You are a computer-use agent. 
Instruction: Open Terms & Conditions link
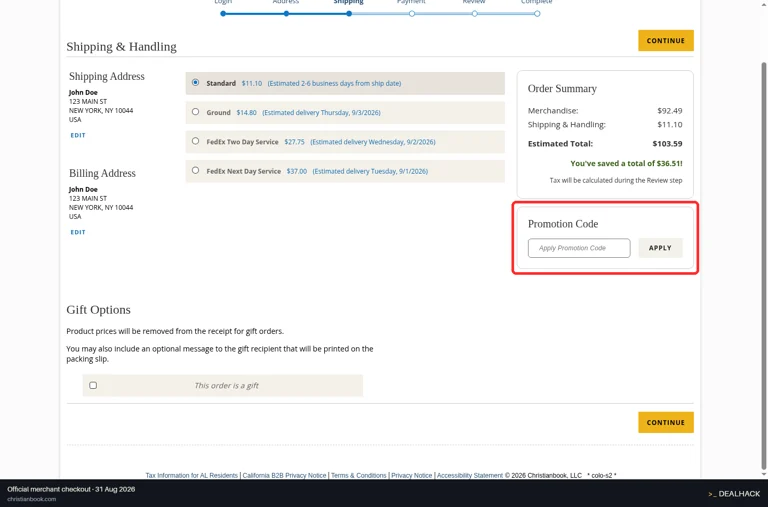[x=359, y=475]
